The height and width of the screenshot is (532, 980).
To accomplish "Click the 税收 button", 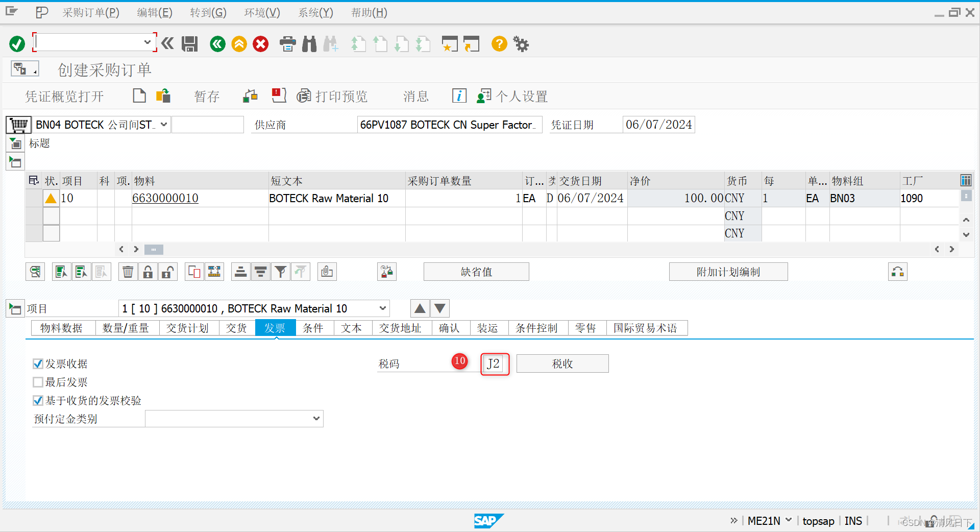I will pyautogui.click(x=562, y=364).
